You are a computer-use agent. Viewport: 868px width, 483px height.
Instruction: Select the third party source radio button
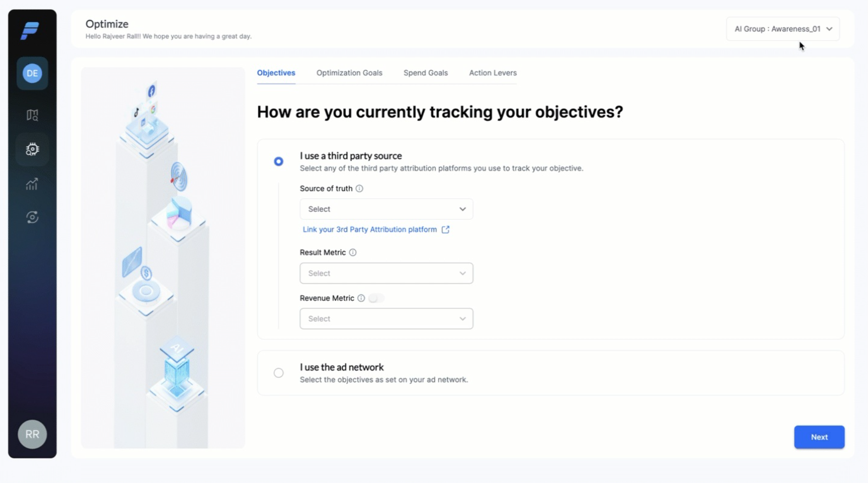[x=278, y=161]
